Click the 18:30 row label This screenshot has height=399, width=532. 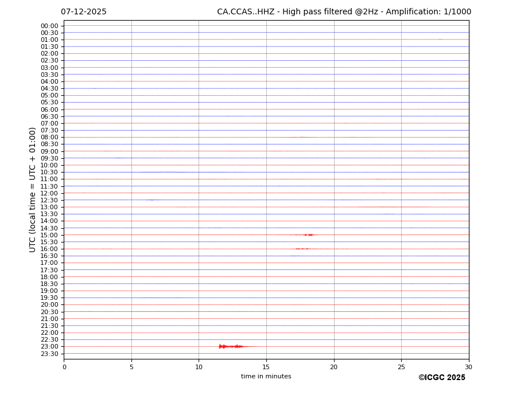[49, 284]
